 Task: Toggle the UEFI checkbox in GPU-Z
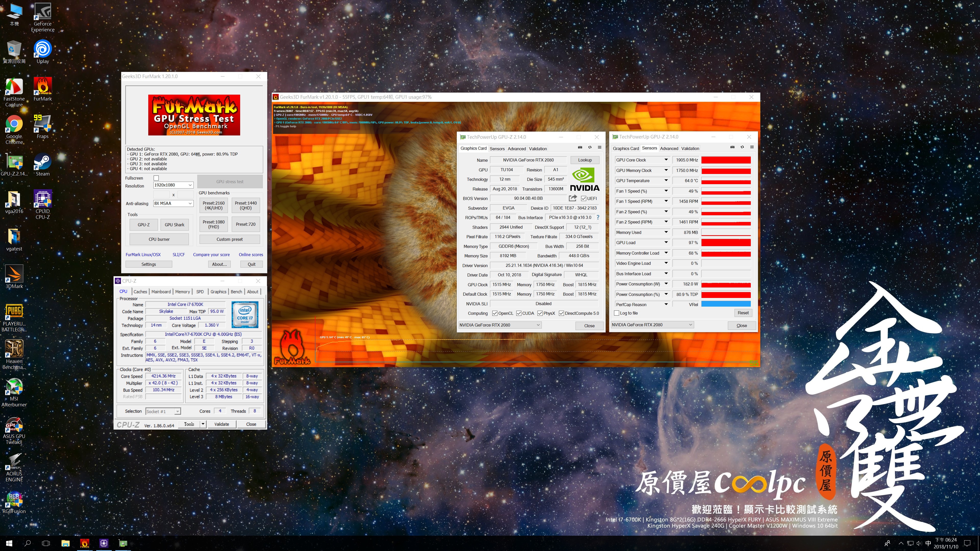[x=583, y=198]
